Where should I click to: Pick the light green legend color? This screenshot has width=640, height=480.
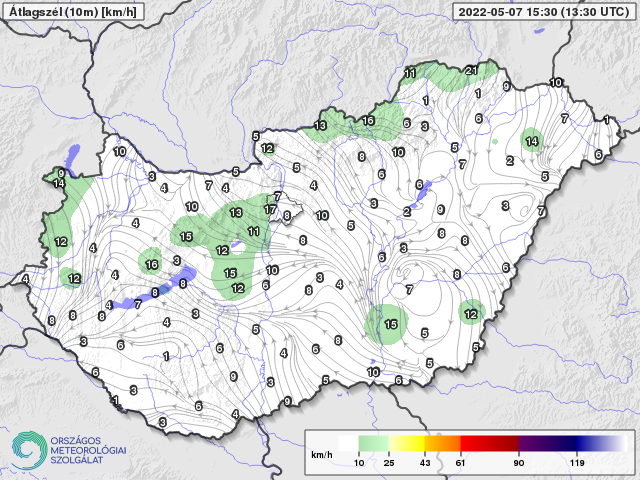point(373,444)
